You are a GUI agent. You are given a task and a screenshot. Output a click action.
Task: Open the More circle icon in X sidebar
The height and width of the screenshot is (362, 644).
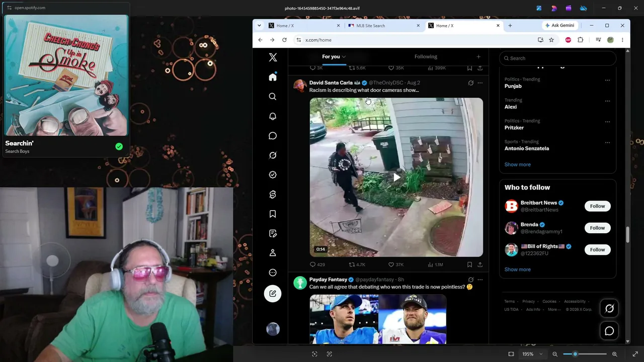click(x=273, y=273)
